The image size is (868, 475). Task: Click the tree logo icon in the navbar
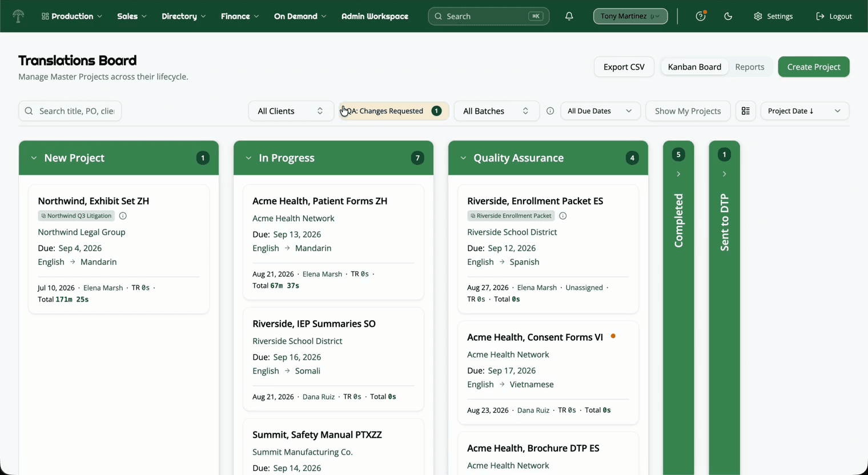click(x=18, y=16)
